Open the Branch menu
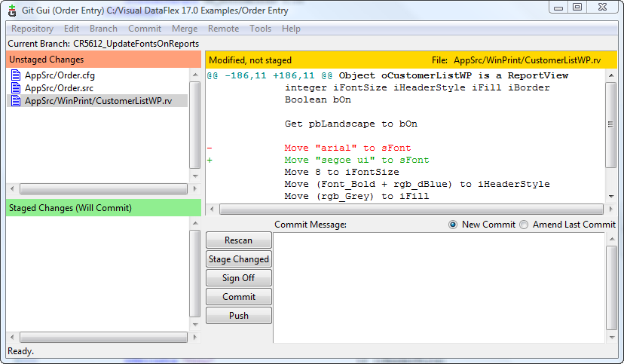Screen dimensions: 624x364 pos(103,29)
